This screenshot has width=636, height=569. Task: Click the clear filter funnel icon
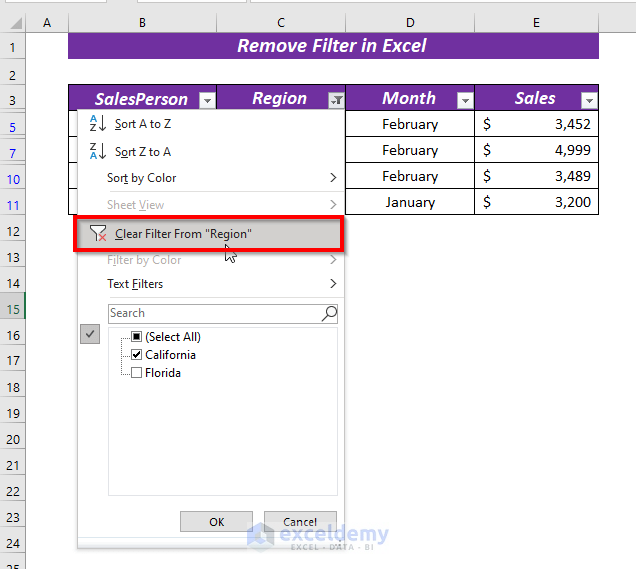click(x=98, y=234)
